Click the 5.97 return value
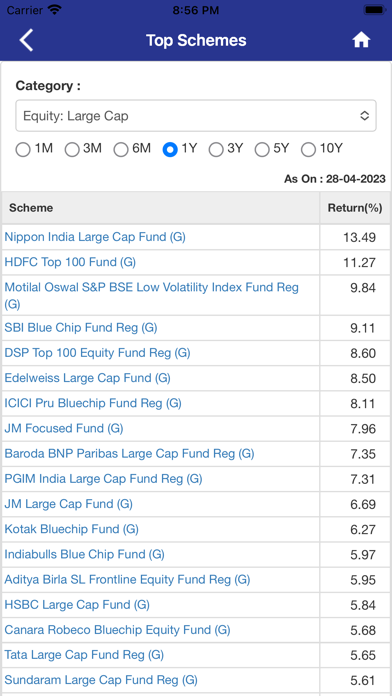This screenshot has width=392, height=696. tap(363, 555)
